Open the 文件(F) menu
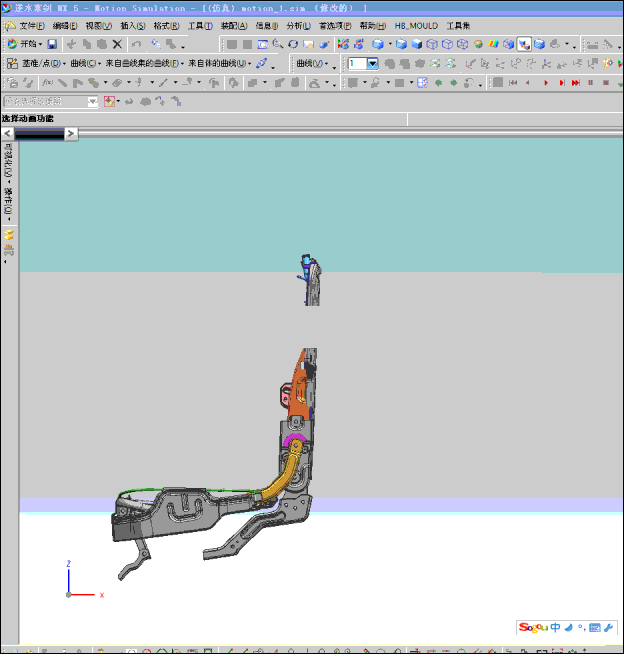 [x=32, y=26]
